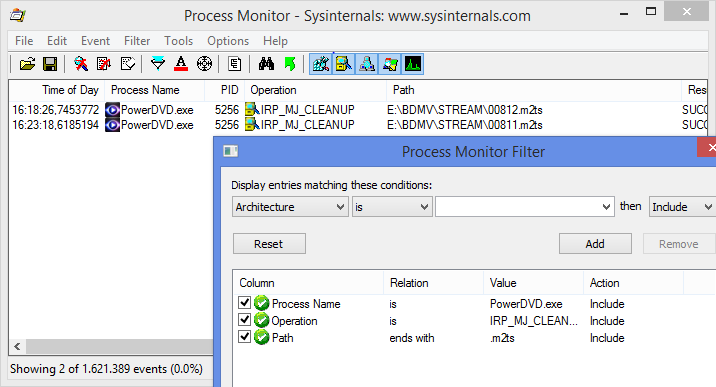Toggle the Show Process and Thread Activity icon
Screen dimensions: 716x387
(390, 64)
